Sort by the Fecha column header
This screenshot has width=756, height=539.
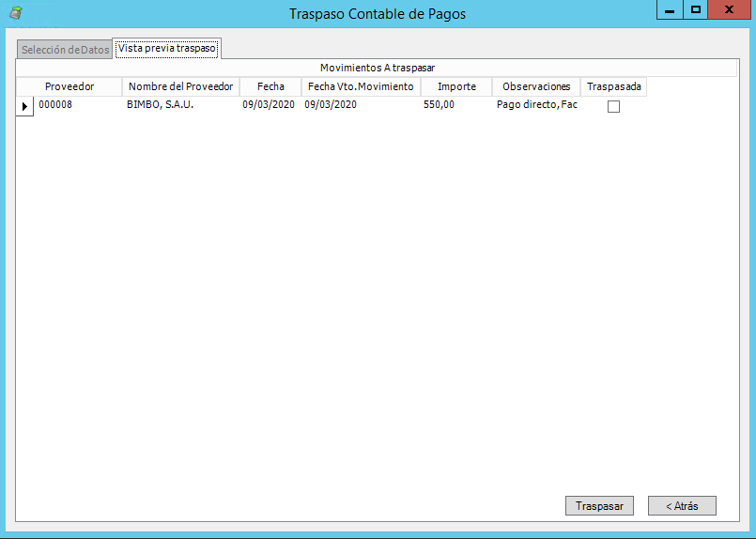coord(270,86)
